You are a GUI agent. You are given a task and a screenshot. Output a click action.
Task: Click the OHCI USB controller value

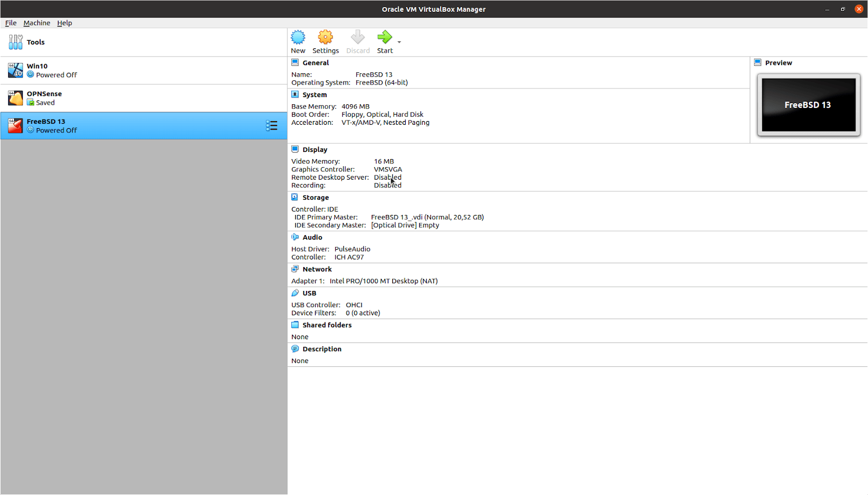tap(354, 305)
